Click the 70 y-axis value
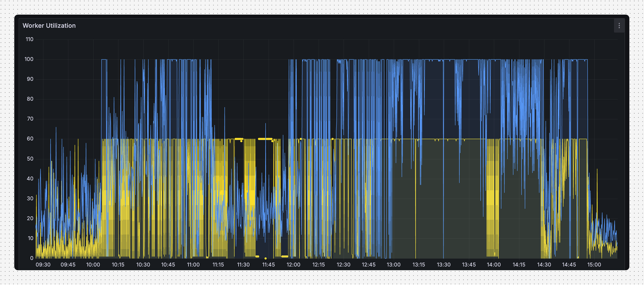 30,119
